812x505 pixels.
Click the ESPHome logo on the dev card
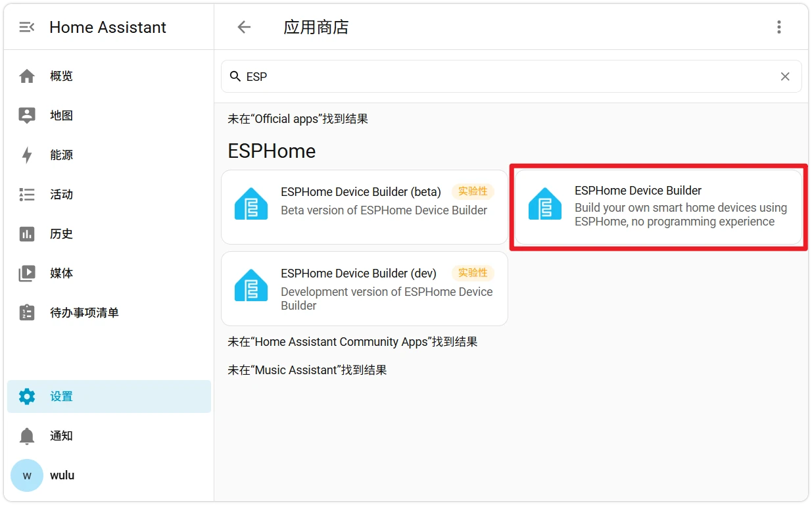(x=251, y=285)
